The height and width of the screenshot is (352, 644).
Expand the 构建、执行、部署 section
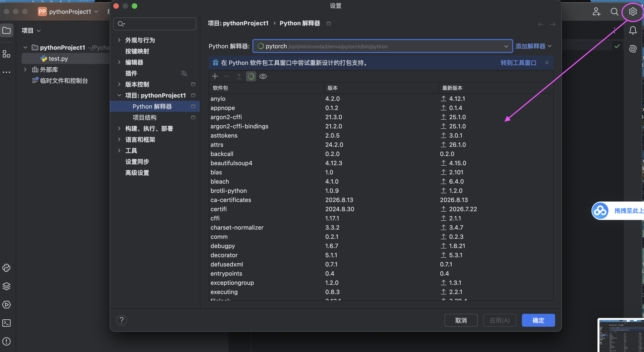[x=119, y=128]
